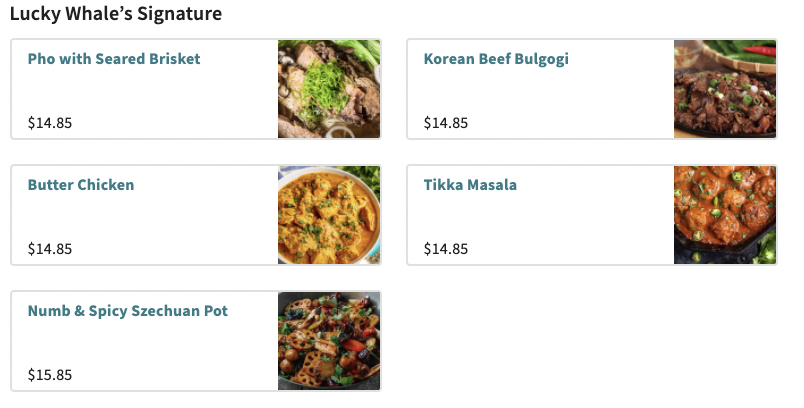Viewport: 804px width, 408px height.
Task: Click the $15.85 price for Szechuan Pot
Action: (50, 375)
